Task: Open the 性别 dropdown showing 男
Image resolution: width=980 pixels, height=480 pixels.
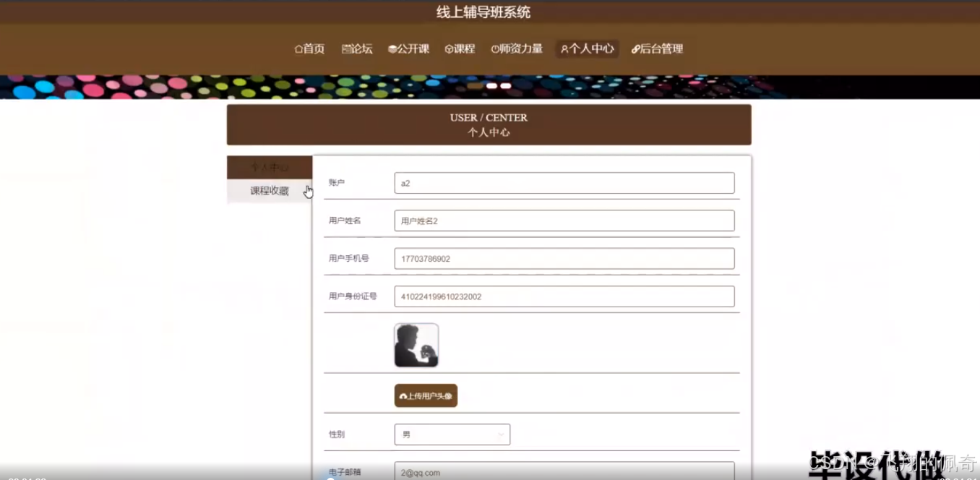Action: (452, 434)
